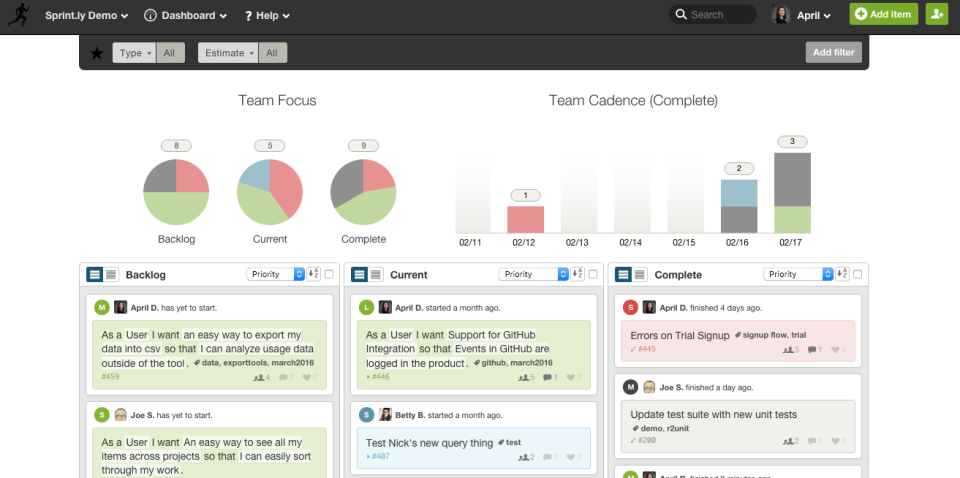Switch Current column to detailed list view
The width and height of the screenshot is (960, 478).
[x=359, y=274]
